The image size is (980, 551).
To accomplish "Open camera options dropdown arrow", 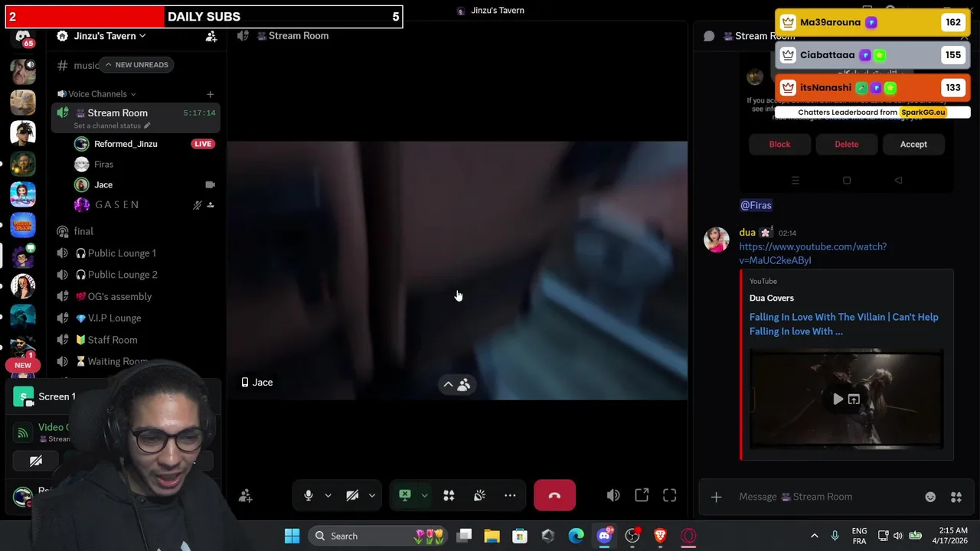I will (372, 495).
